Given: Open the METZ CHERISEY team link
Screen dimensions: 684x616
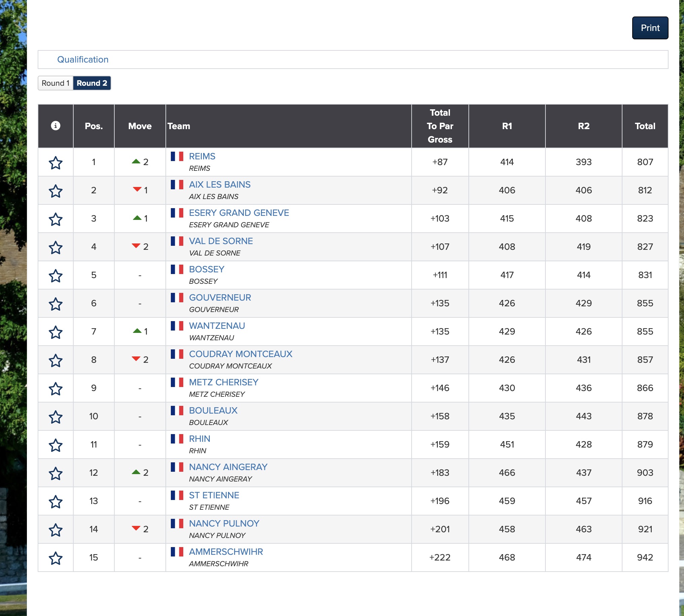Looking at the screenshot, I should pyautogui.click(x=224, y=382).
